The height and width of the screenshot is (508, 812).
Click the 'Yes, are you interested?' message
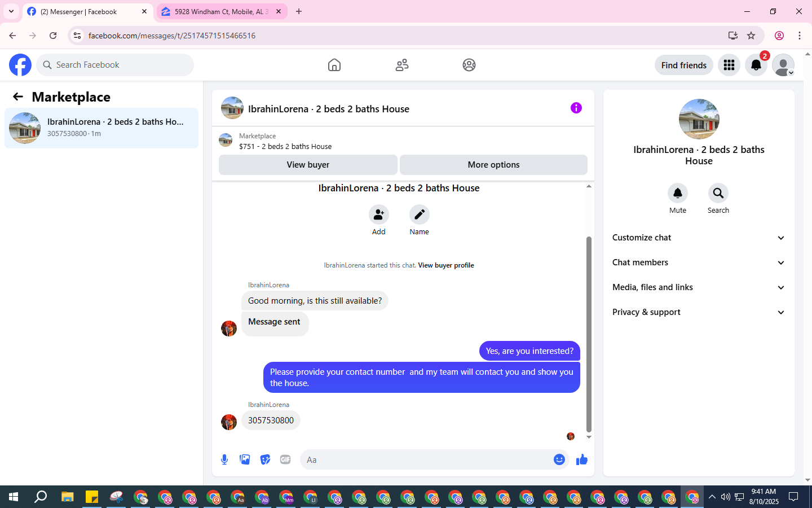coord(529,351)
